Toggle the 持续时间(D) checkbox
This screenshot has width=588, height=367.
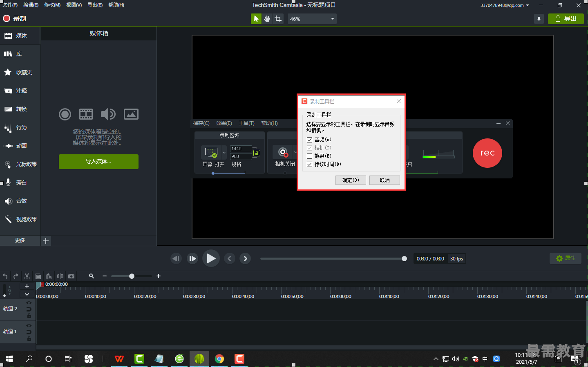(309, 164)
